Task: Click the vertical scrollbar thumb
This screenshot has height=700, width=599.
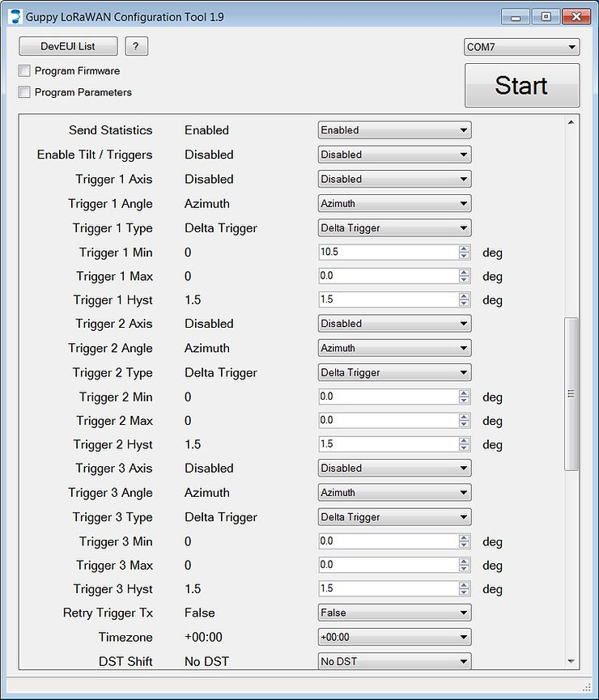Action: pos(571,394)
